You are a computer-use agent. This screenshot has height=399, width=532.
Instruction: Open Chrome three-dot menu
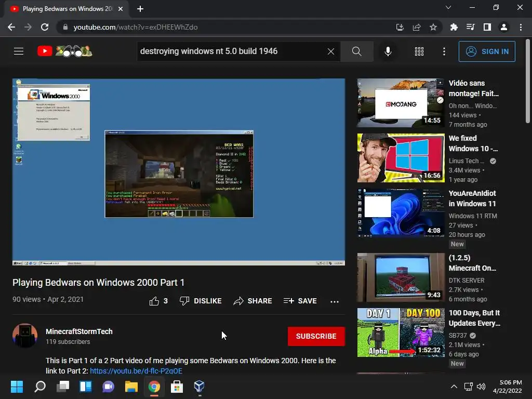pos(521,27)
